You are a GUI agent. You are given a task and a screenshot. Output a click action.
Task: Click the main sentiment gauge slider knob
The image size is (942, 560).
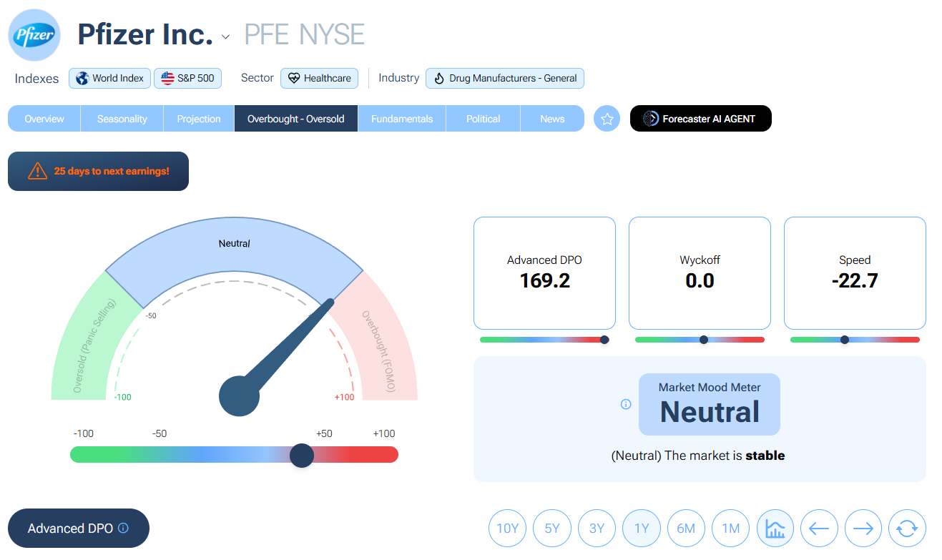coord(302,455)
